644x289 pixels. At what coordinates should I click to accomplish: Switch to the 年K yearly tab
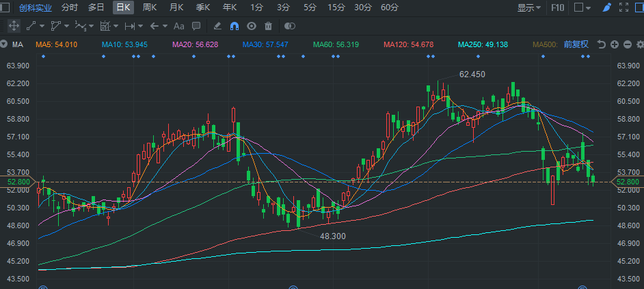tap(230, 8)
